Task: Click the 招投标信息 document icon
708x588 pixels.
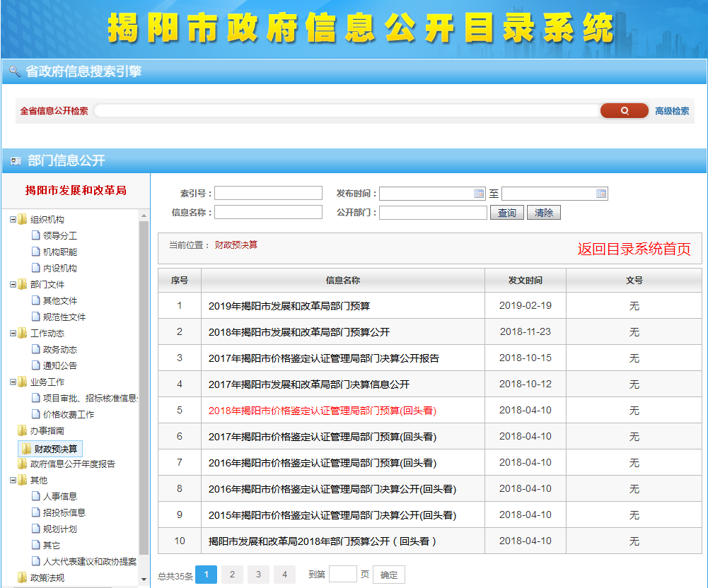Action: (36, 512)
